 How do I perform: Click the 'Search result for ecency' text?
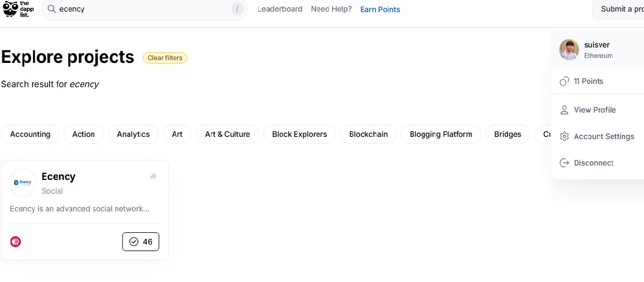pyautogui.click(x=50, y=84)
